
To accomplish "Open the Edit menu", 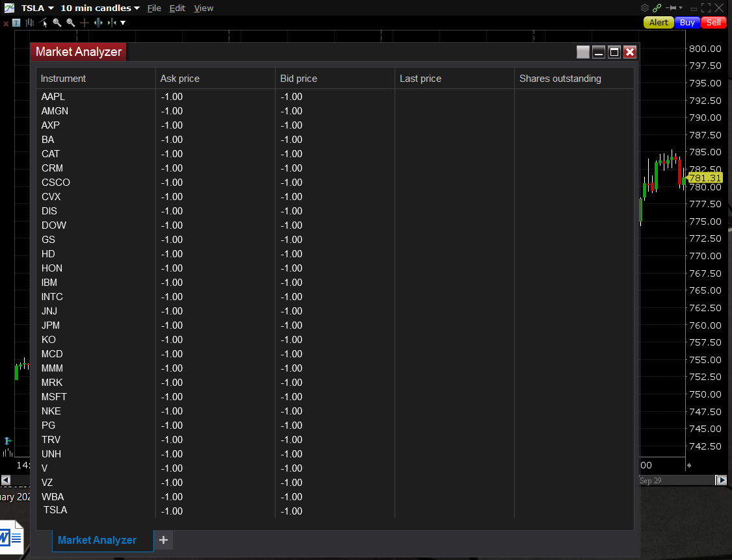I will [177, 8].
